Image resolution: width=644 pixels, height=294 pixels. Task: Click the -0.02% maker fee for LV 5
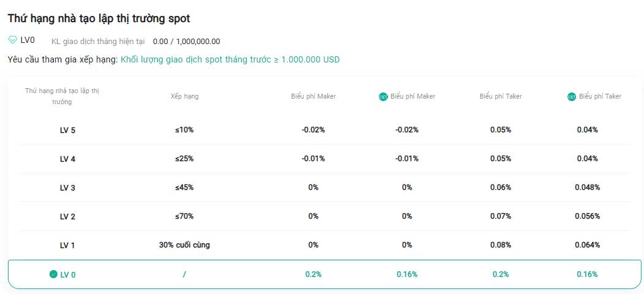(313, 130)
